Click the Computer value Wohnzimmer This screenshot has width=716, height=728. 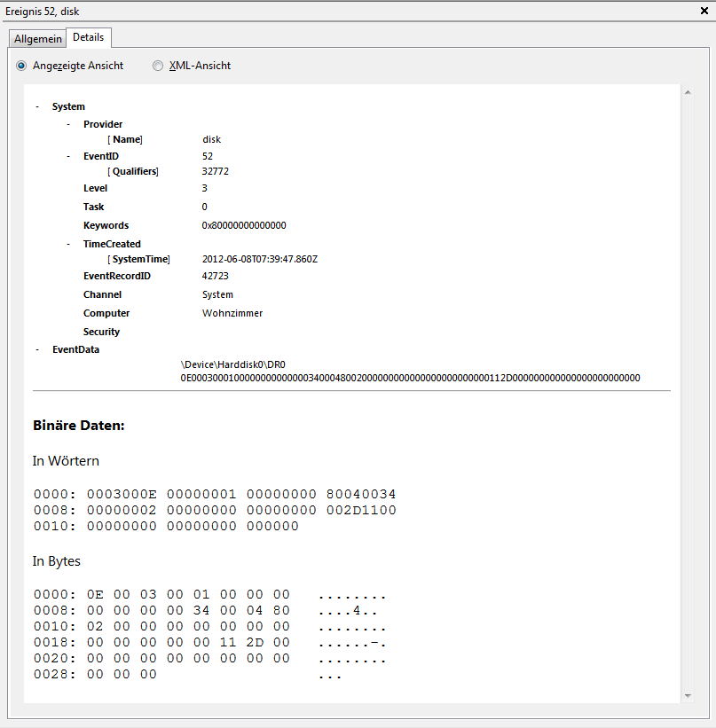[232, 313]
